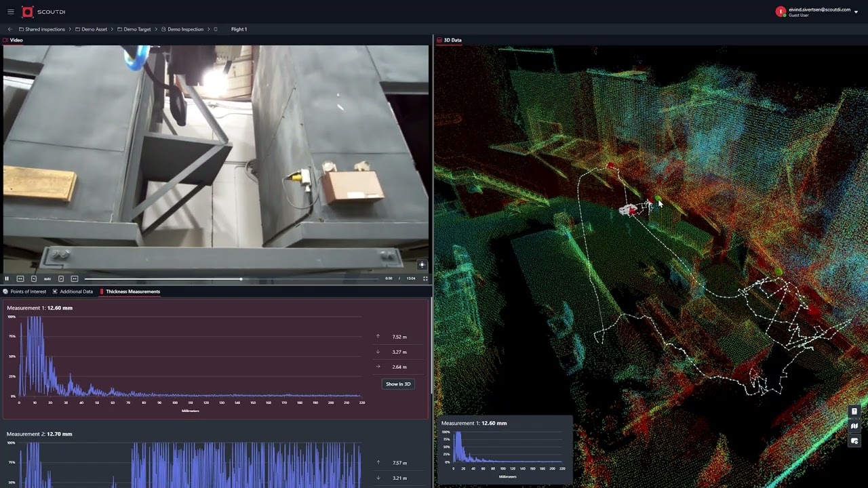Image resolution: width=868 pixels, height=488 pixels.
Task: Go back using the breadcrumb arrow
Action: pyautogui.click(x=9, y=29)
